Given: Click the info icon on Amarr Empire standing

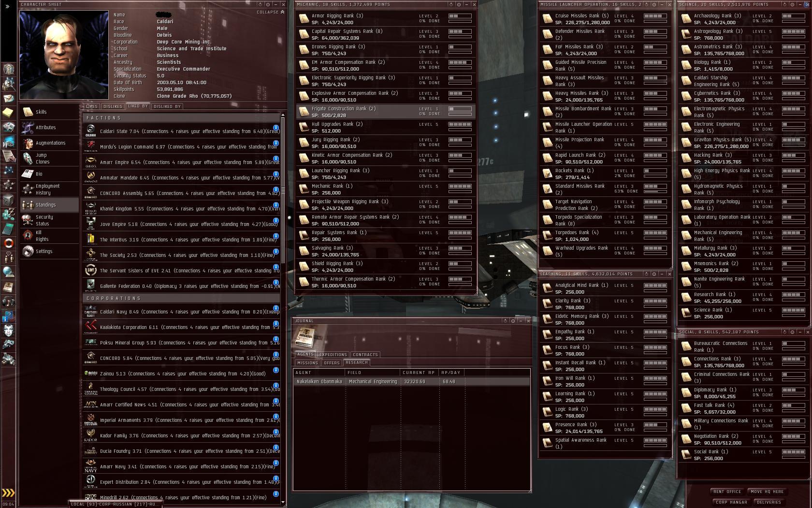Looking at the screenshot, I should coord(275,159).
